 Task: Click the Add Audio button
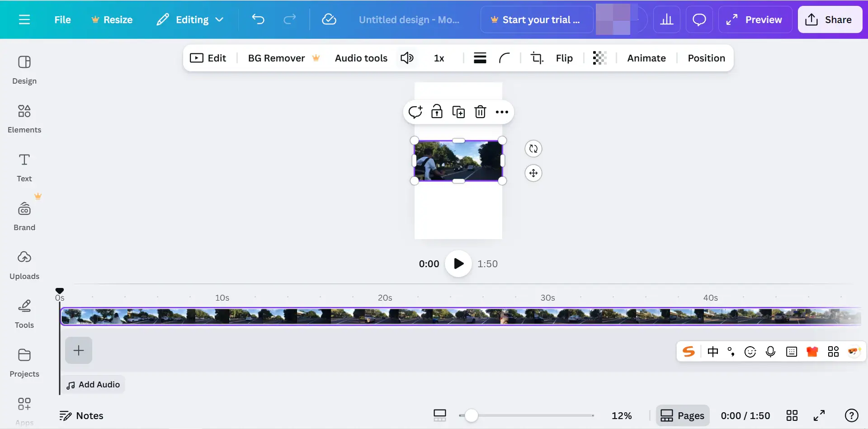[93, 384]
